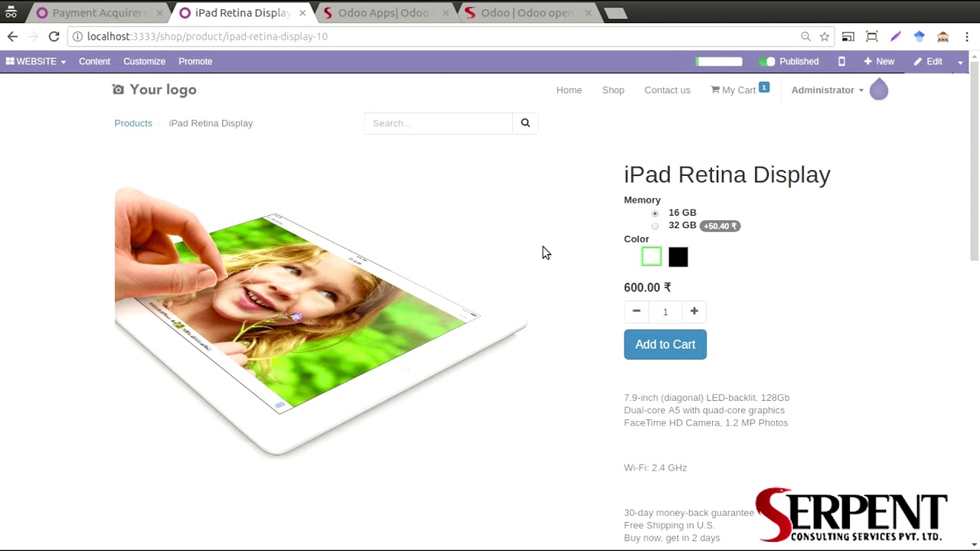Click the purple droplet avatar icon
980x551 pixels.
879,90
